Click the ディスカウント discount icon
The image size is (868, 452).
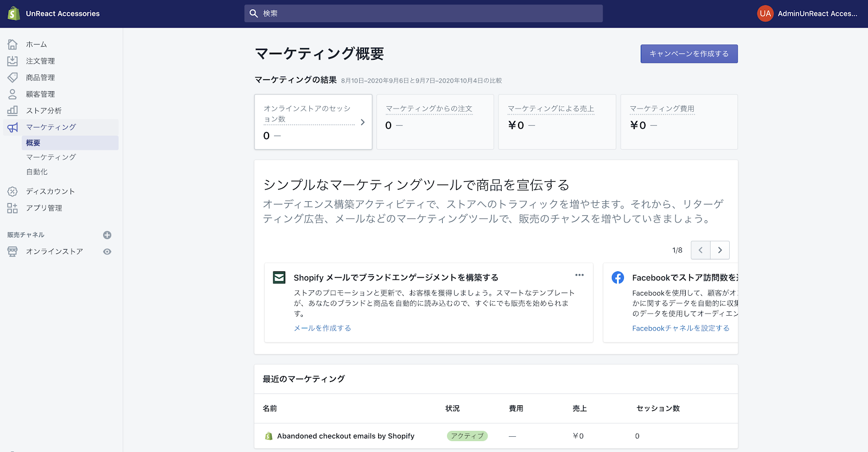coord(12,192)
